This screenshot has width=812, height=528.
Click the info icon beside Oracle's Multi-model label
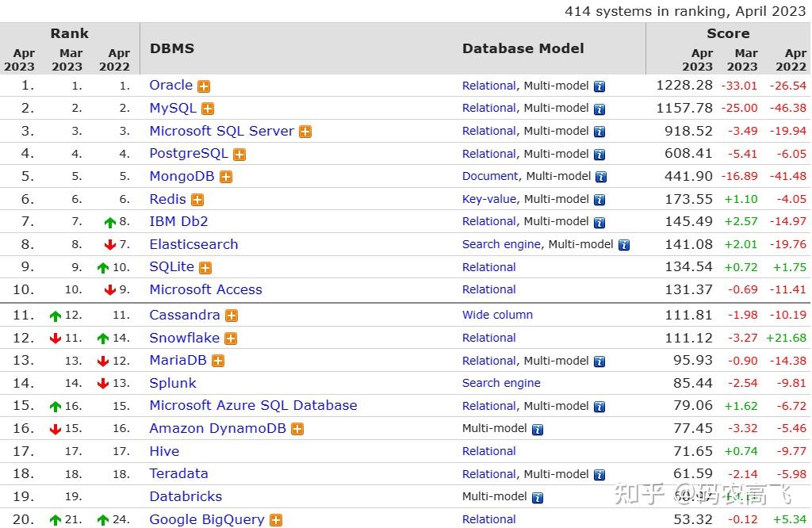[x=599, y=86]
